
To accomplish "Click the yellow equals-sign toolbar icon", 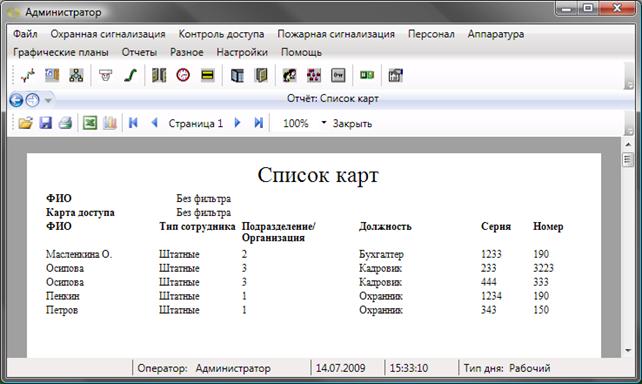I will tap(208, 75).
